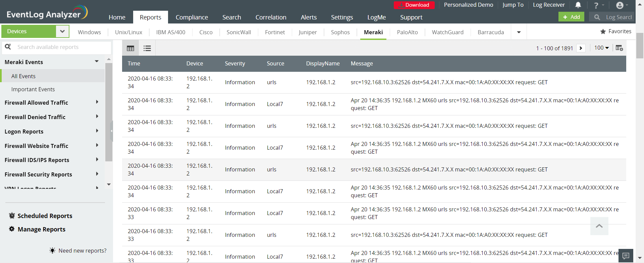This screenshot has width=644, height=263.
Task: Click the Favorites star icon
Action: pyautogui.click(x=603, y=32)
